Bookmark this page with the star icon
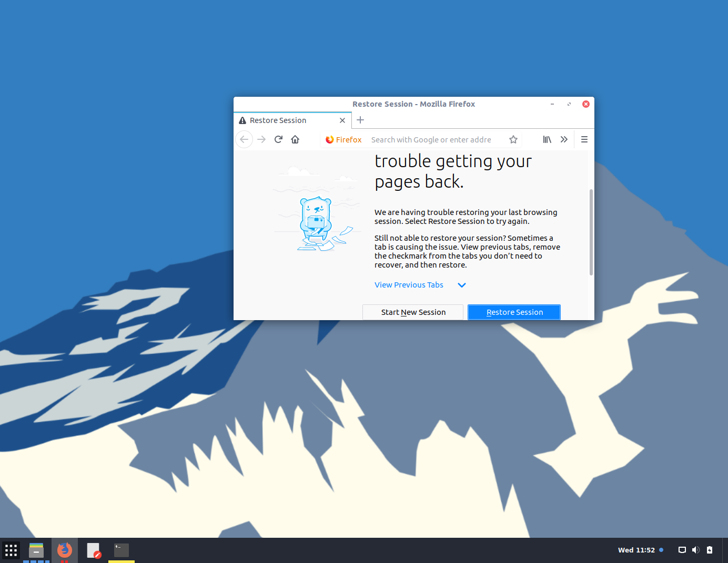Image resolution: width=728 pixels, height=563 pixels. 513,139
